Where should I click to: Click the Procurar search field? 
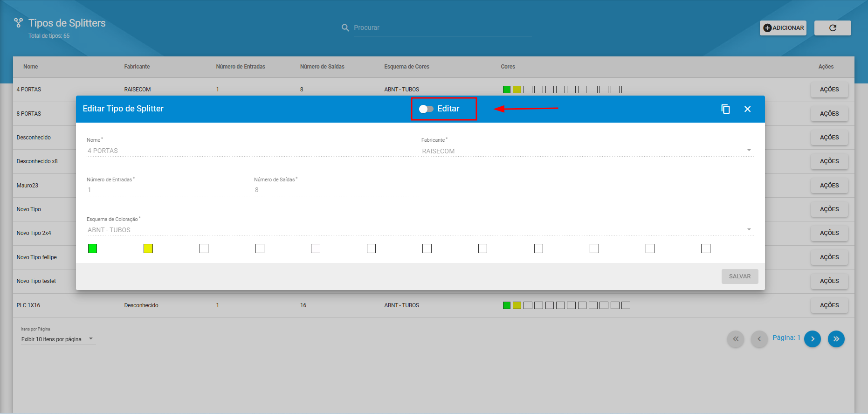coord(442,28)
